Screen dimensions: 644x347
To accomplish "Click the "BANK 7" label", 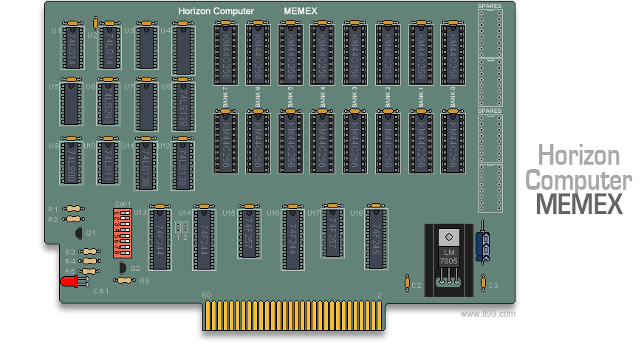I will pyautogui.click(x=225, y=97).
